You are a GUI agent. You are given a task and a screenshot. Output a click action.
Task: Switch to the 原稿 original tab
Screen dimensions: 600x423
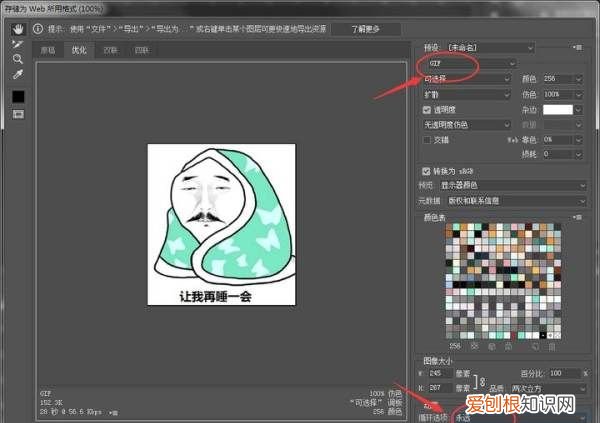[x=48, y=50]
